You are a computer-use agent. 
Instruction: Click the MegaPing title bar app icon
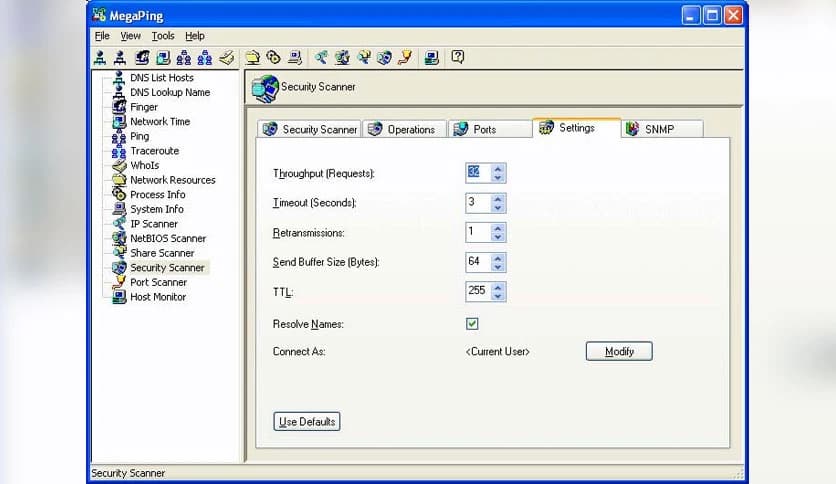pyautogui.click(x=99, y=15)
